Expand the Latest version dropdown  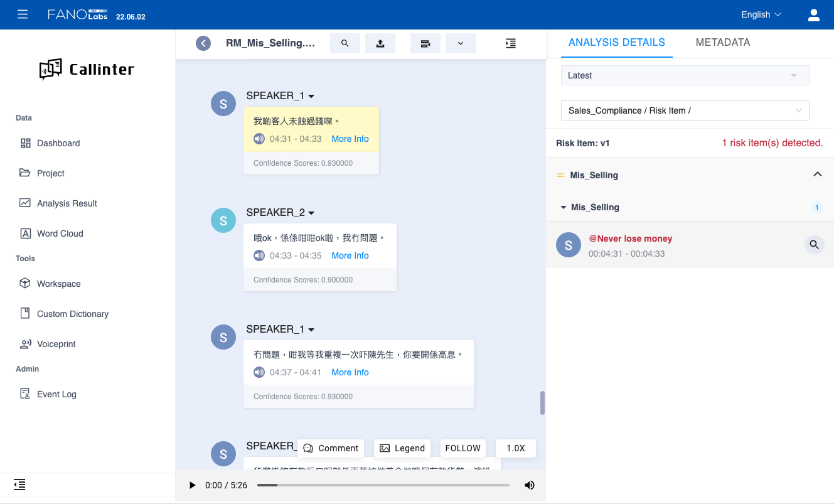[685, 75]
